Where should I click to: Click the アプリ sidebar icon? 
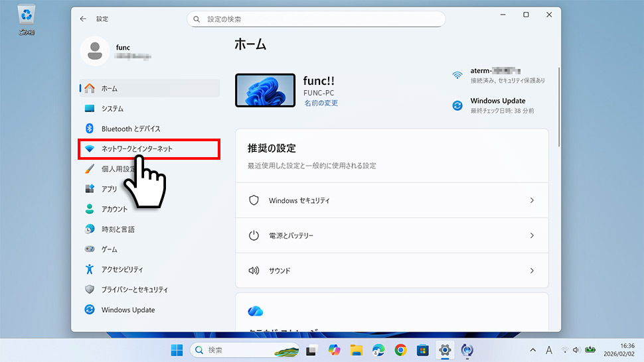point(90,189)
